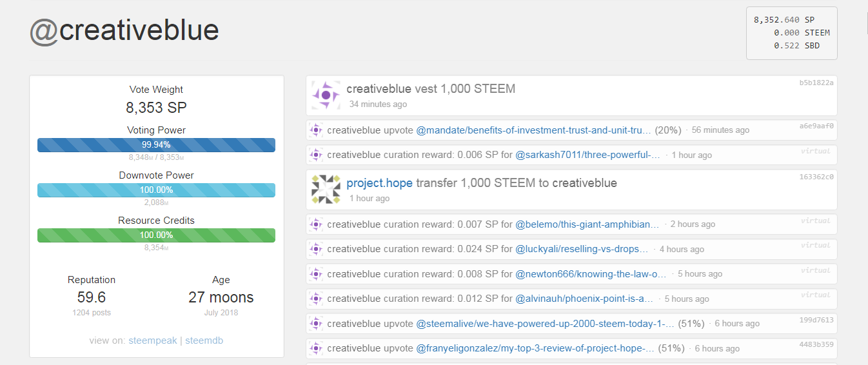Click transaction ID 163362c0

[816, 177]
